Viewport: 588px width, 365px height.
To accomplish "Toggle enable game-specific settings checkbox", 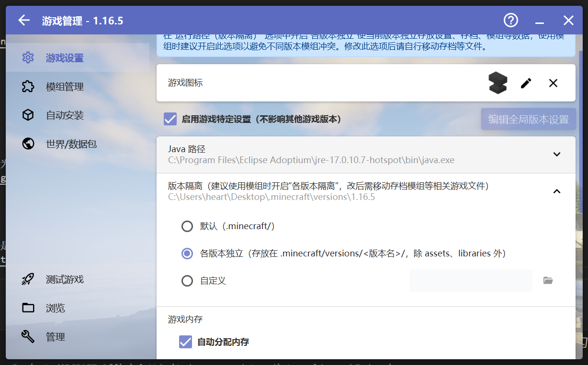I will 170,119.
